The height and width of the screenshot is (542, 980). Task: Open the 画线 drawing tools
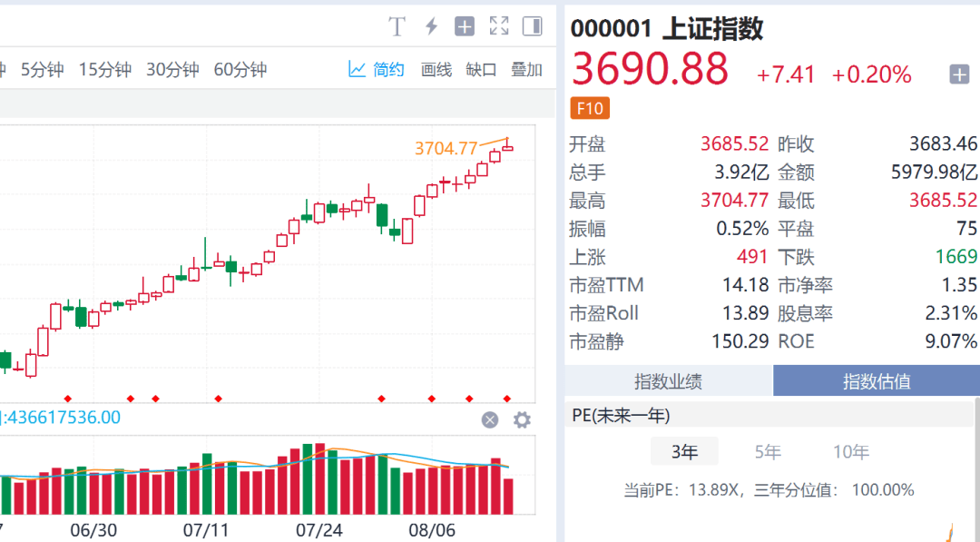(x=436, y=69)
